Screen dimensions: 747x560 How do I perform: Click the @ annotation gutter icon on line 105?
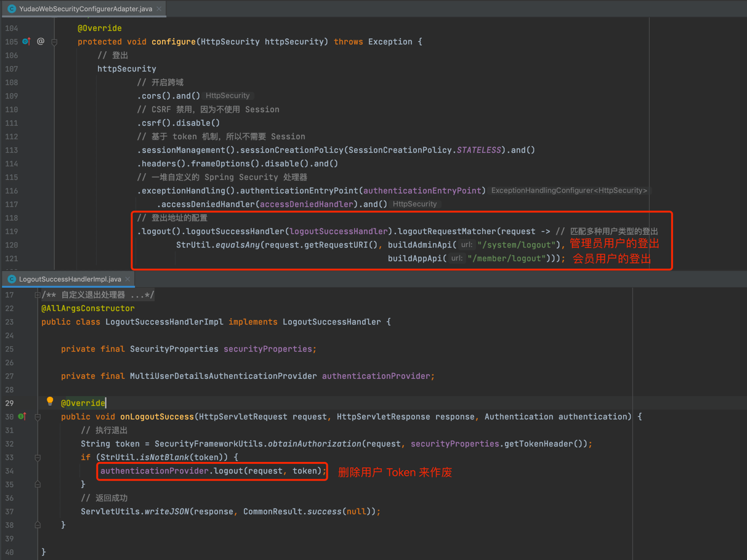(41, 41)
